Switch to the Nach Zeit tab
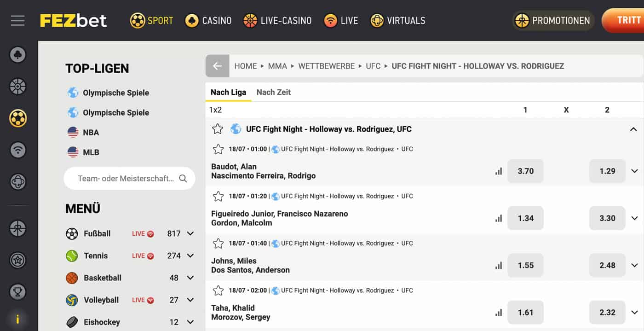The width and height of the screenshot is (644, 331). coord(274,92)
